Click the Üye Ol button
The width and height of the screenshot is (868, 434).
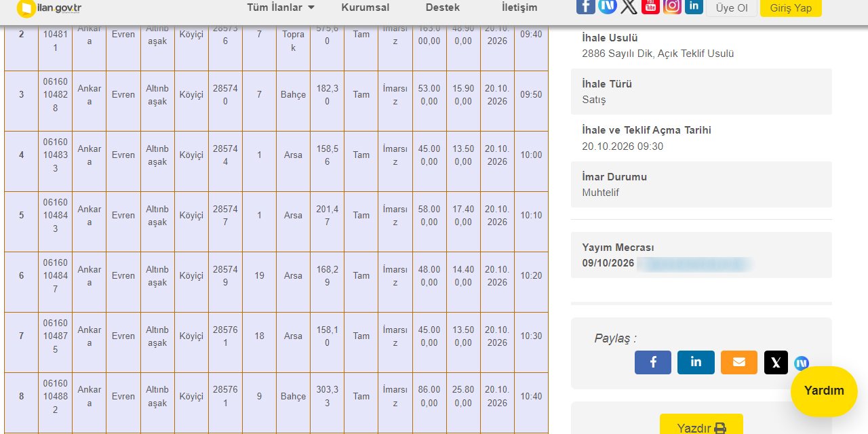[x=732, y=8]
